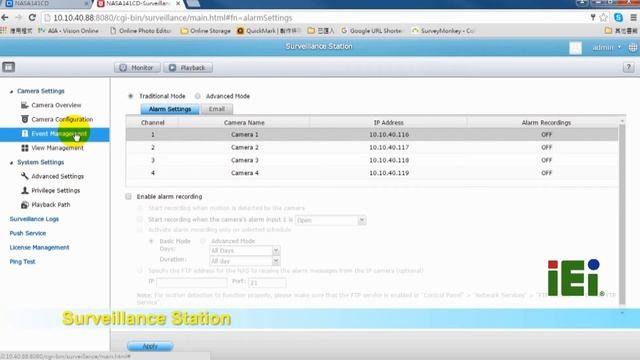Select Traditional Mode radio button

[131, 96]
